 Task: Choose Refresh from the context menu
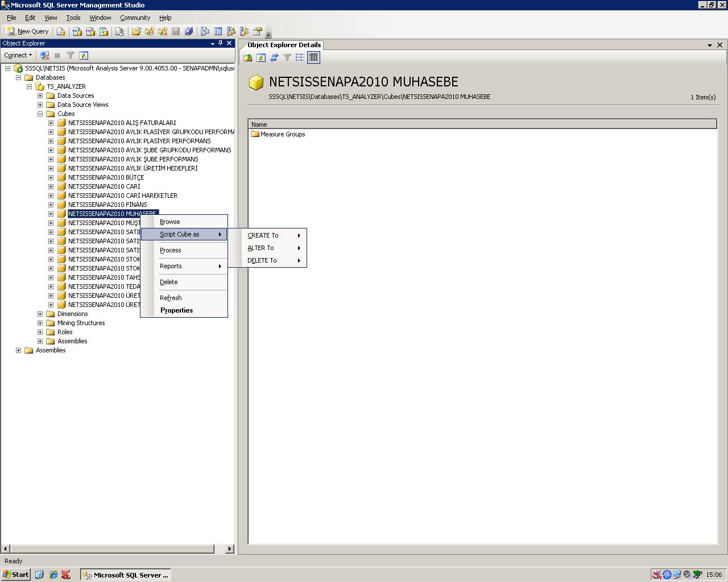click(x=184, y=298)
